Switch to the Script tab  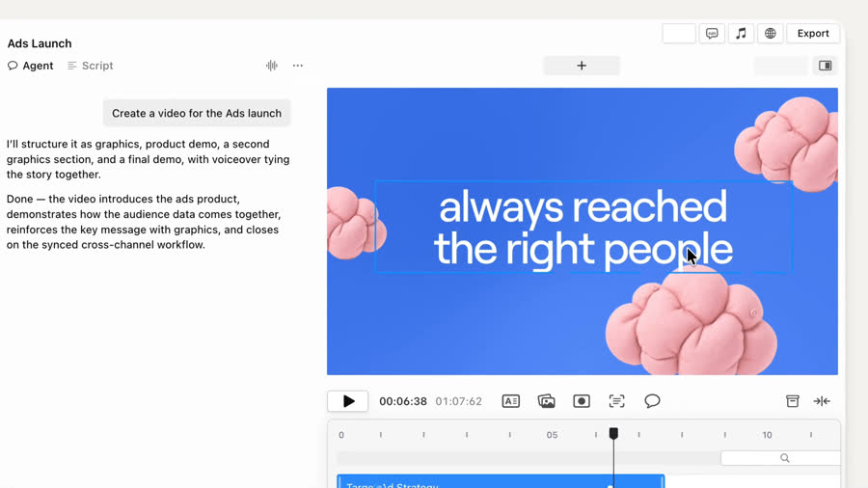point(91,66)
